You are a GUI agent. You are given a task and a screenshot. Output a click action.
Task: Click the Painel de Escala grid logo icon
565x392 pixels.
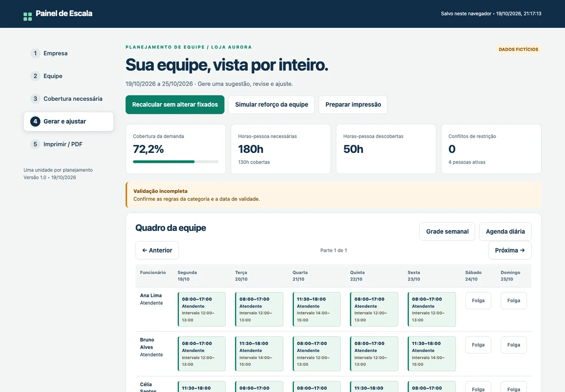coord(28,16)
